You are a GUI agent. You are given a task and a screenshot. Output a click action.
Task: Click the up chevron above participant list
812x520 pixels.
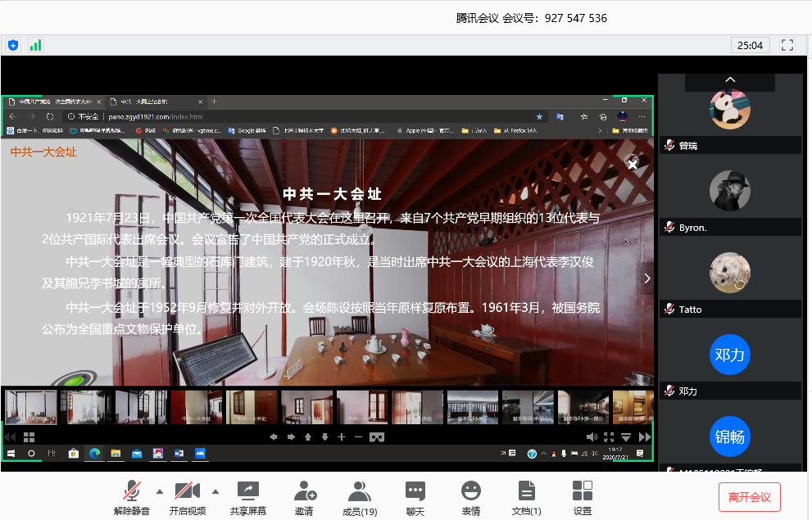730,80
